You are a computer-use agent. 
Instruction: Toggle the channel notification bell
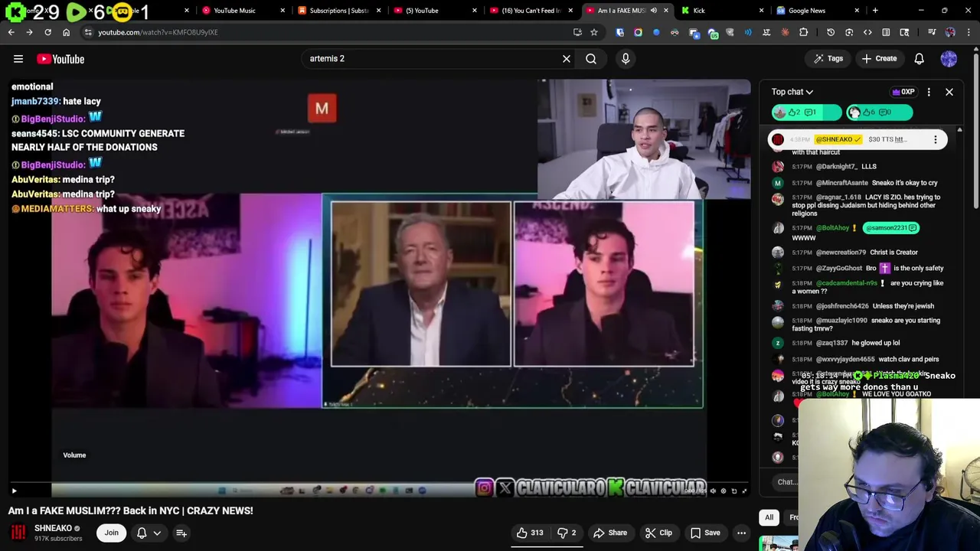pos(142,533)
